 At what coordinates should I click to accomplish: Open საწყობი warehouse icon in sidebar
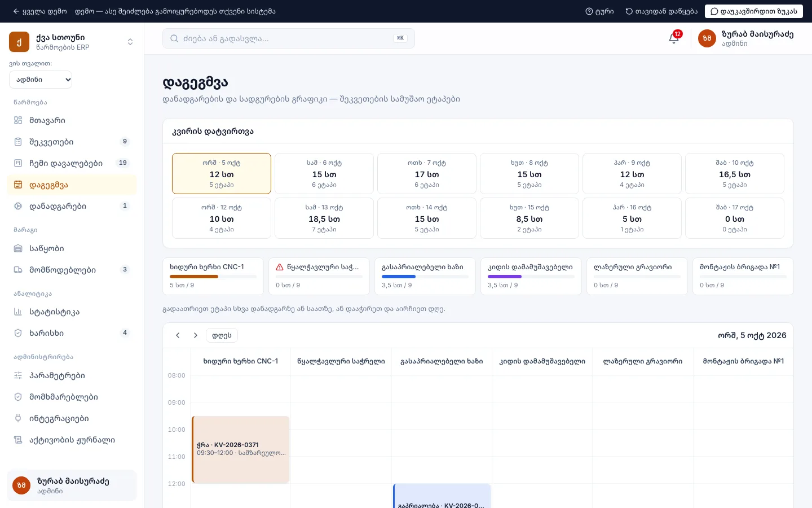pyautogui.click(x=18, y=248)
